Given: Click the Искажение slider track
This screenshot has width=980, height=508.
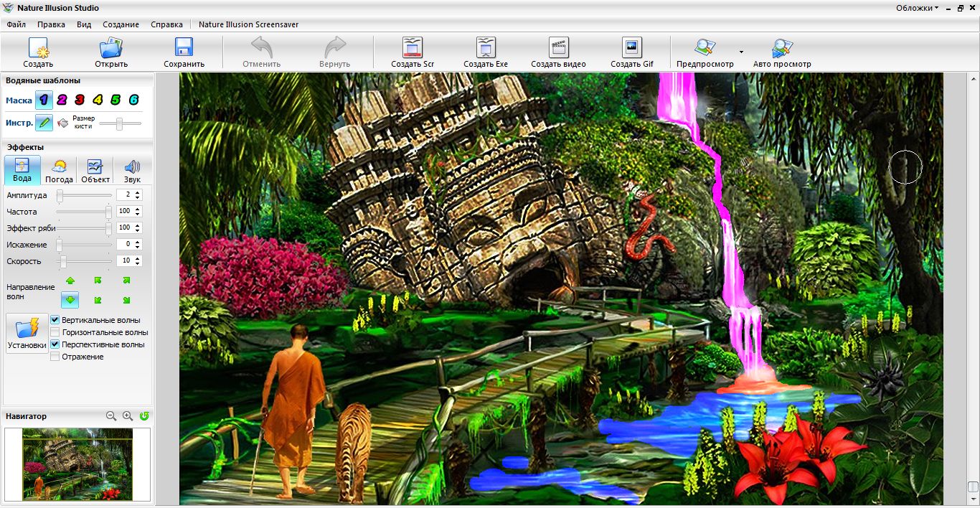Looking at the screenshot, I should pos(85,245).
